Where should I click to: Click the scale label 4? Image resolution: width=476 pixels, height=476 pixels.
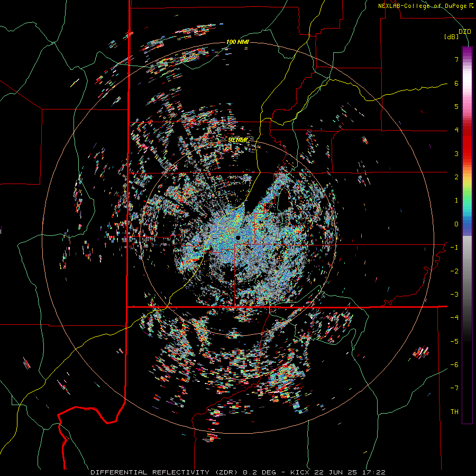pyautogui.click(x=456, y=130)
